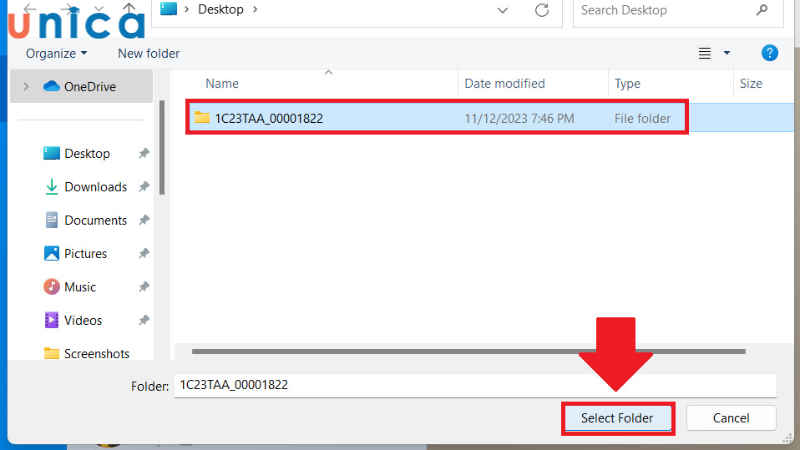This screenshot has width=800, height=450.
Task: Cancel the folder selection dialog
Action: [731, 418]
